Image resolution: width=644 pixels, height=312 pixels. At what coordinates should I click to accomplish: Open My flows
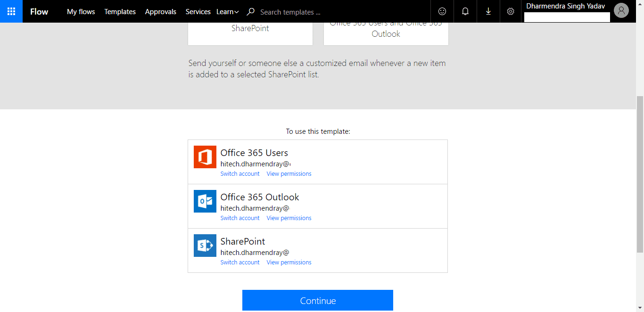[x=81, y=12]
